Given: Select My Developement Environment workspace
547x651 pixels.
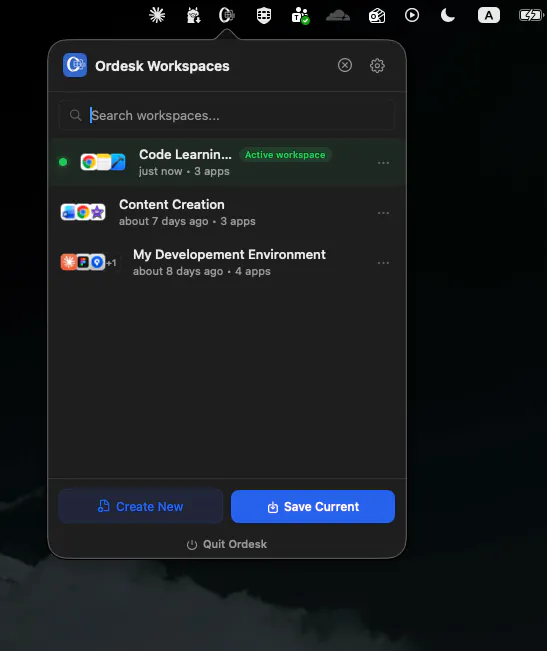Looking at the screenshot, I should tap(227, 262).
